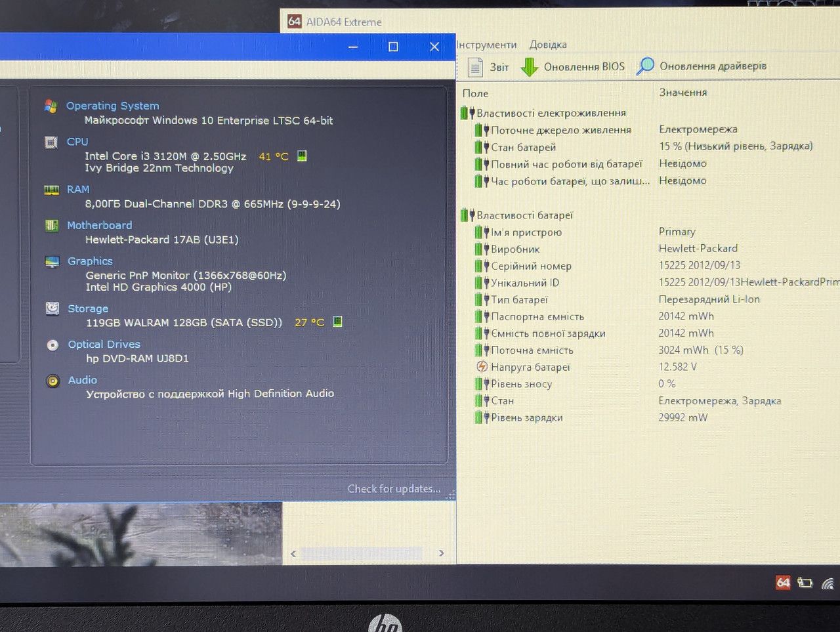840x632 pixels.
Task: Open the Operating System section in Speccy
Action: coord(112,106)
